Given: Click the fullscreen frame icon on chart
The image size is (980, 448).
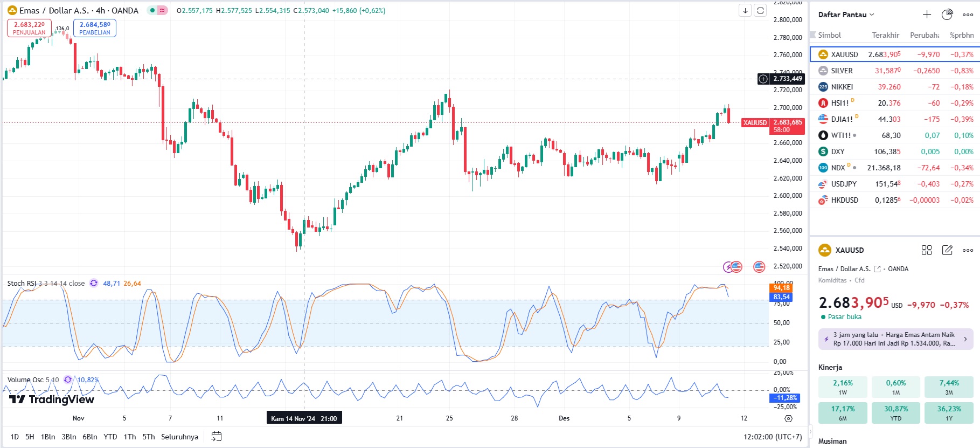Looking at the screenshot, I should pyautogui.click(x=760, y=10).
